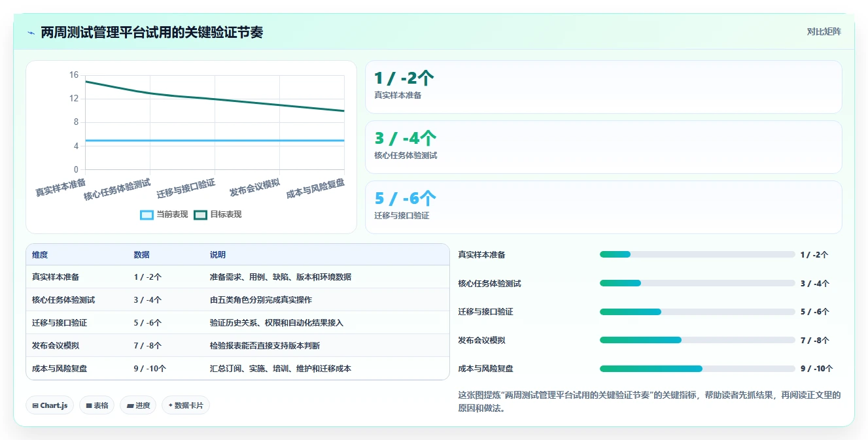Viewport: 868px width, 440px height.
Task: Click the chart axis label 真实样本准备
Action: (x=61, y=187)
